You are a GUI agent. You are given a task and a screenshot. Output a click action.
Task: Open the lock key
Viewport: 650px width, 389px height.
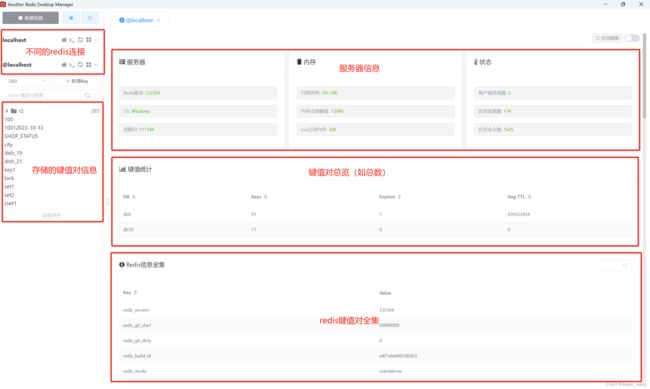point(9,178)
